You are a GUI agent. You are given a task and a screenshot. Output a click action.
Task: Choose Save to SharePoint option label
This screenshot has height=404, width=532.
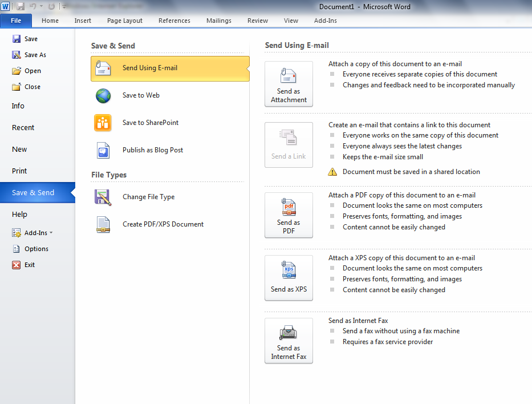click(x=151, y=123)
